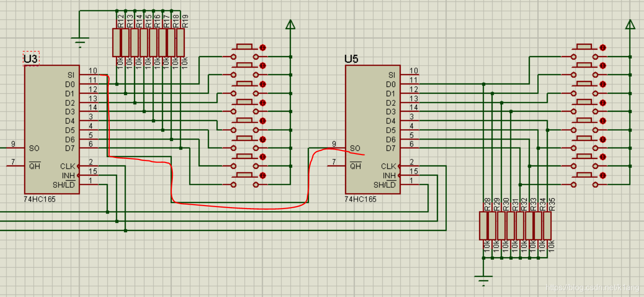This screenshot has height=297, width=644.
Task: Click the QH pin 7 on U5
Action: [336, 166]
